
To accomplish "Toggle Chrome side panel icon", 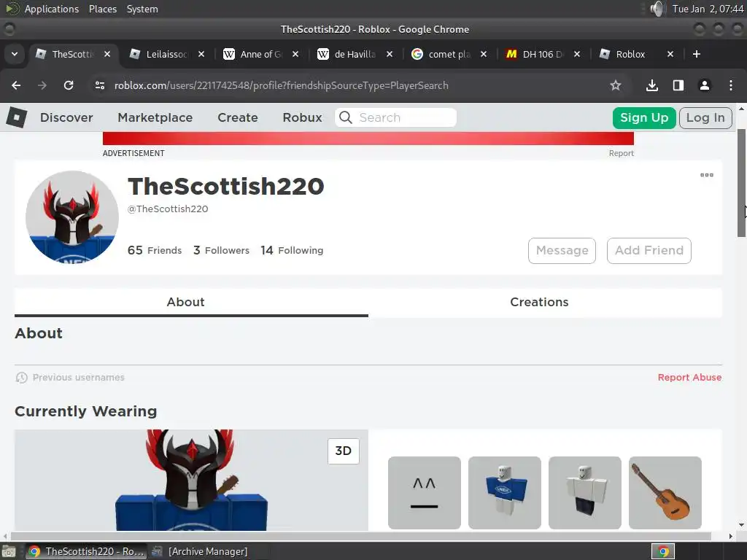I will tap(678, 85).
